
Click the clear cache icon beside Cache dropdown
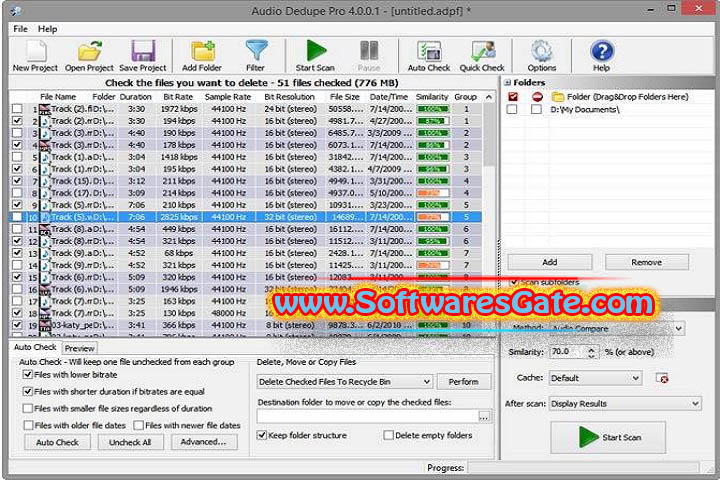pos(662,378)
